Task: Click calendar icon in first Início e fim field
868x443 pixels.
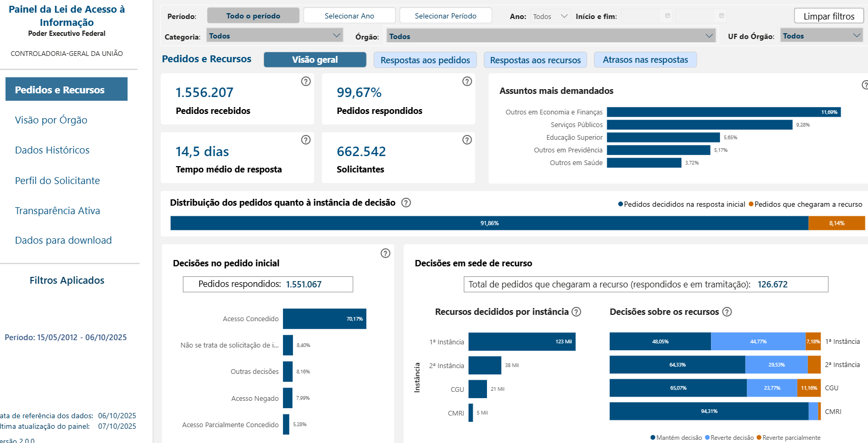Action: (x=668, y=16)
